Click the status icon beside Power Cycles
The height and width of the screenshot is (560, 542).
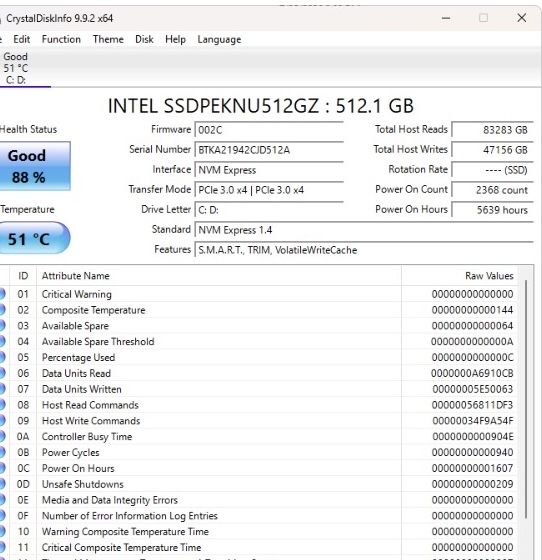[x=2, y=452]
